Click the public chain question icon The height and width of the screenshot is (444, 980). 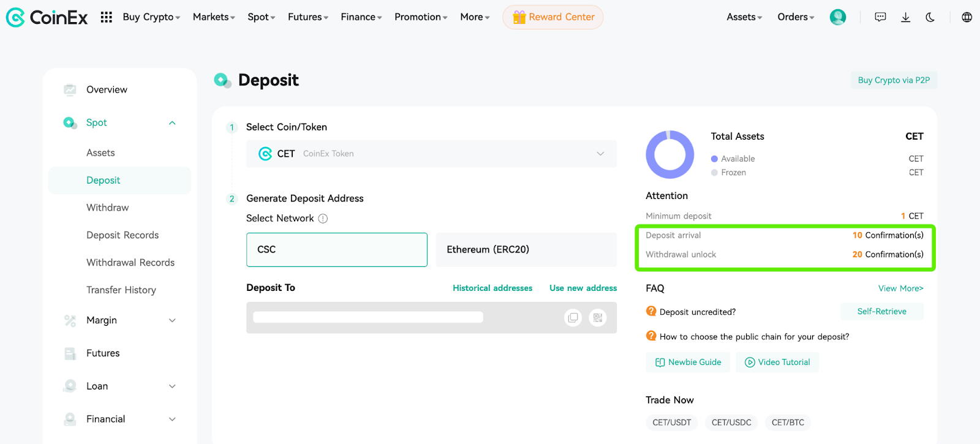(651, 336)
